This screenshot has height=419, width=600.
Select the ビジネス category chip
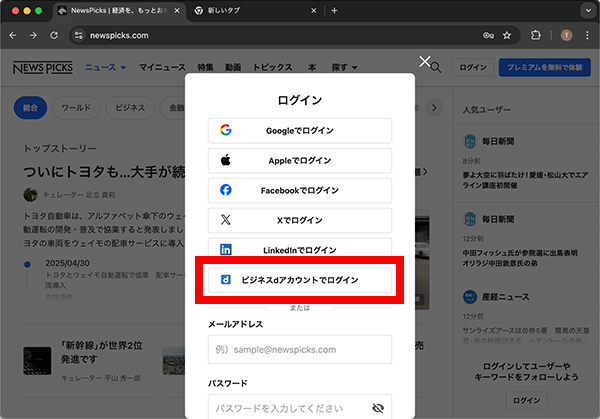(130, 108)
